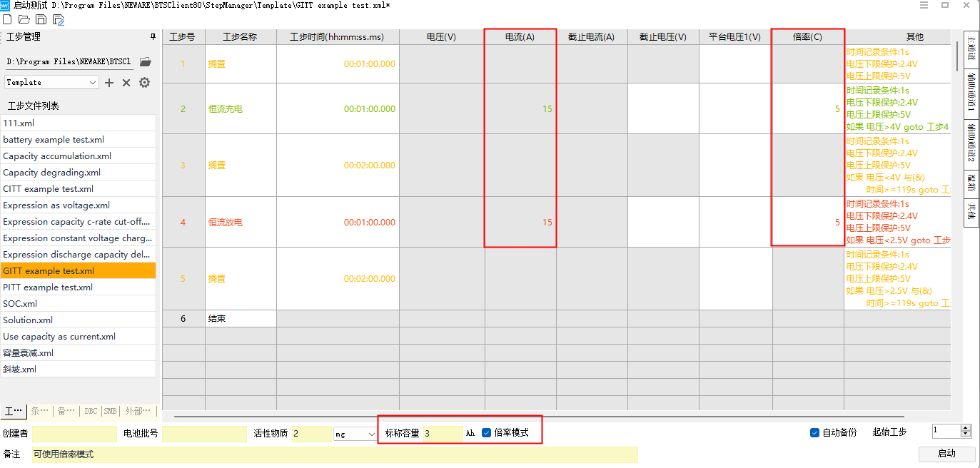Select Use capacity as current.xml
Viewport: 980px width, 468px height.
click(78, 336)
